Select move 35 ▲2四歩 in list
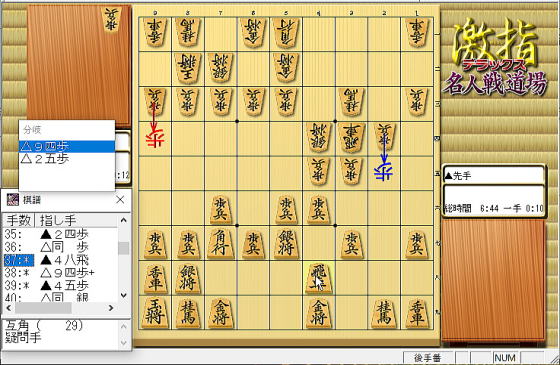 61,234
